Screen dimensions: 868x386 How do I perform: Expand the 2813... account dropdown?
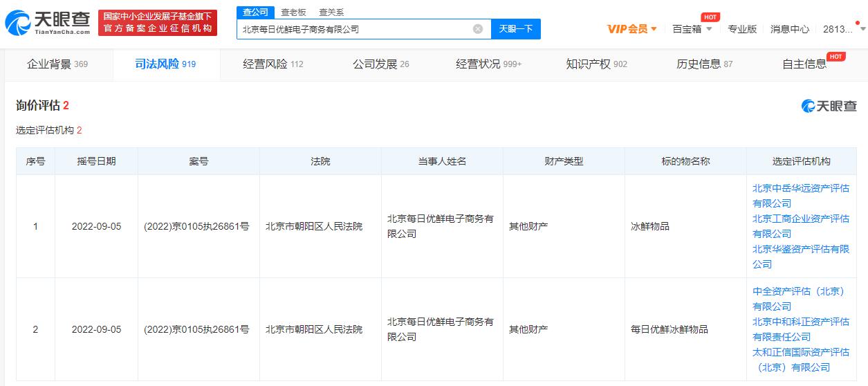click(x=844, y=29)
